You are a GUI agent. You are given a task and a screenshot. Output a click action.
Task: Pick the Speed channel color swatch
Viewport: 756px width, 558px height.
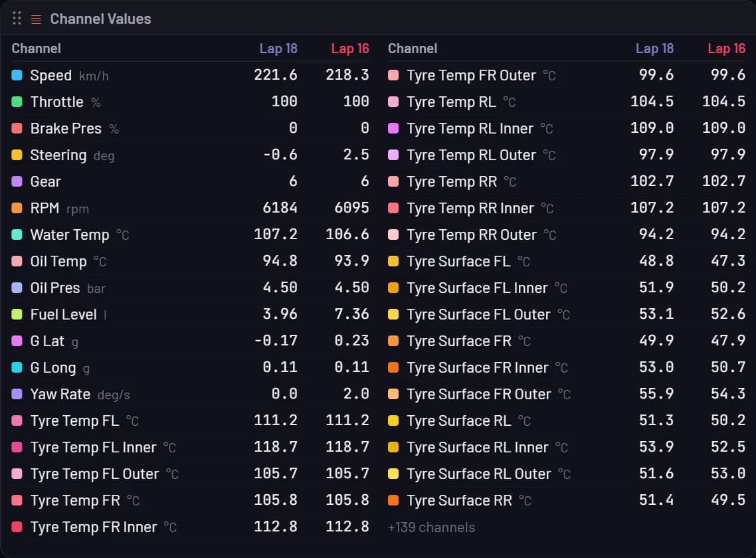pos(17,75)
